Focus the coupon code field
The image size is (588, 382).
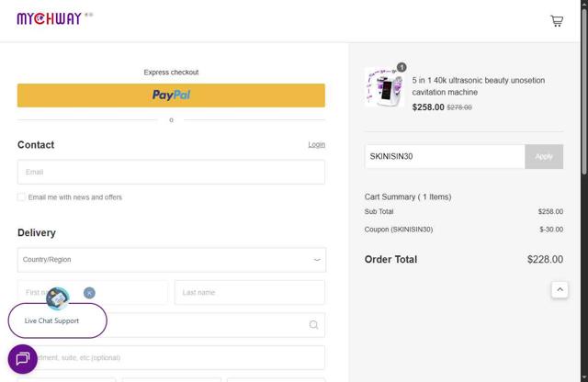445,156
